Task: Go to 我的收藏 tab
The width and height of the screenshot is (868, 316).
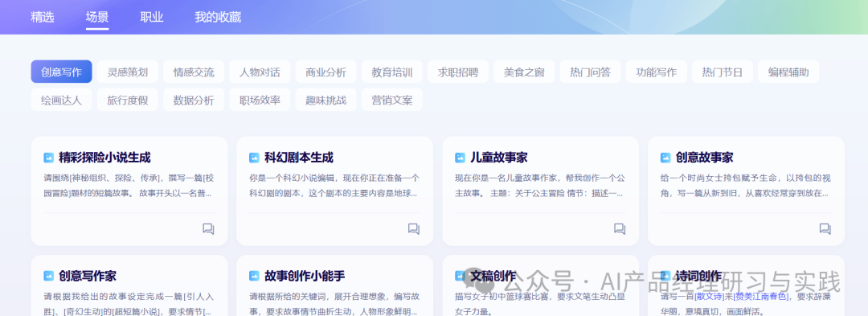Action: pyautogui.click(x=218, y=17)
